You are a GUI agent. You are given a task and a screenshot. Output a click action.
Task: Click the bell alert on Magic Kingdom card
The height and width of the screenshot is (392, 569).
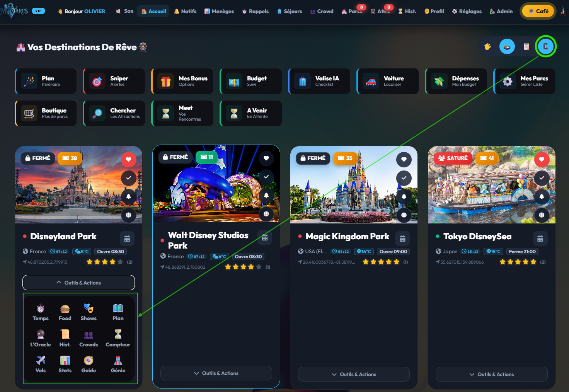tap(404, 196)
